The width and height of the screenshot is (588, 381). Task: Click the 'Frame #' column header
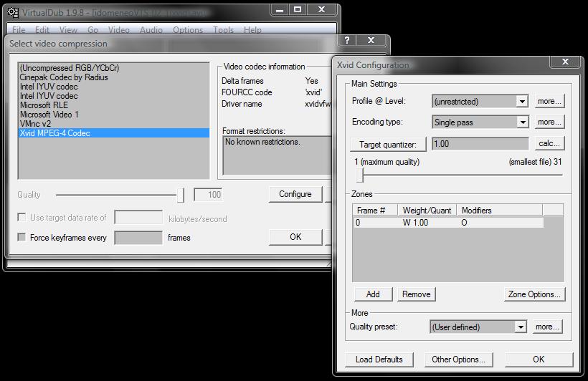(x=375, y=210)
